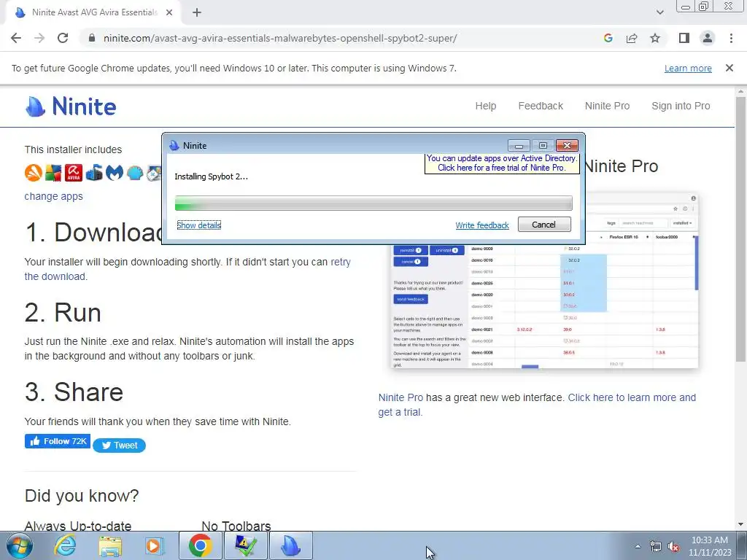747x560 pixels.
Task: Open Chrome side panel
Action: (684, 38)
